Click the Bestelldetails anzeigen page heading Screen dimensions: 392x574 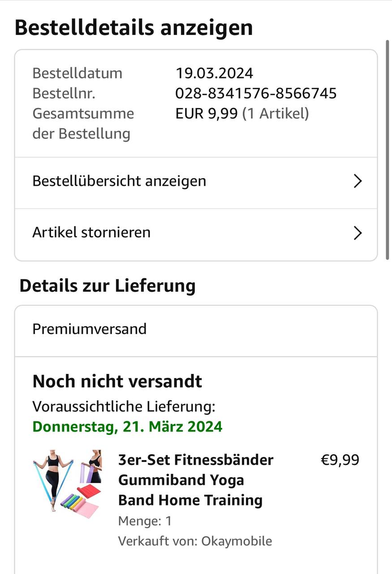(x=134, y=28)
